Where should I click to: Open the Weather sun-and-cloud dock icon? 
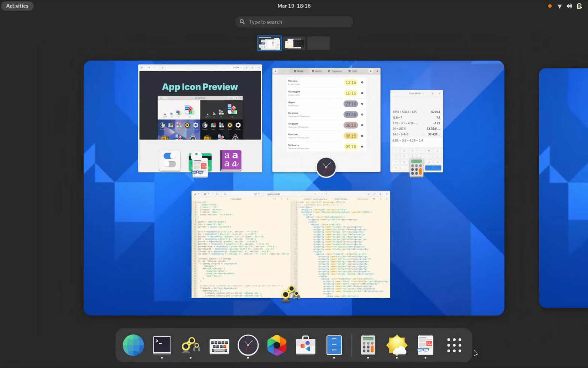[396, 345]
